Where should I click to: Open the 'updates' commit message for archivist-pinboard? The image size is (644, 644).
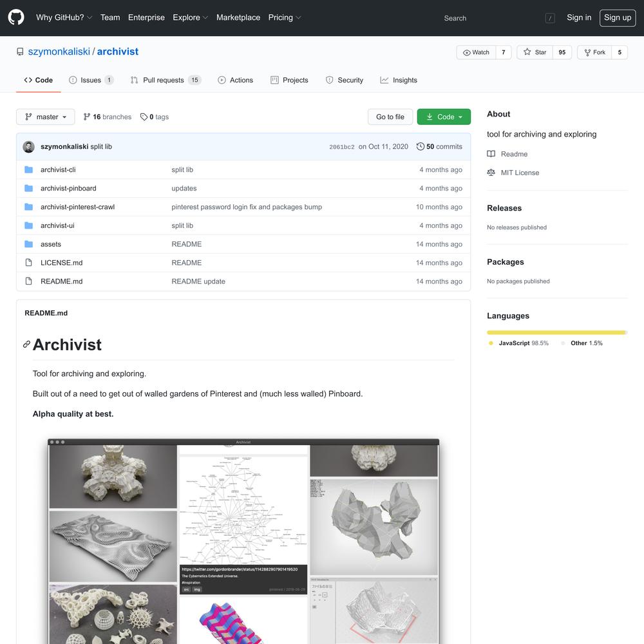184,188
